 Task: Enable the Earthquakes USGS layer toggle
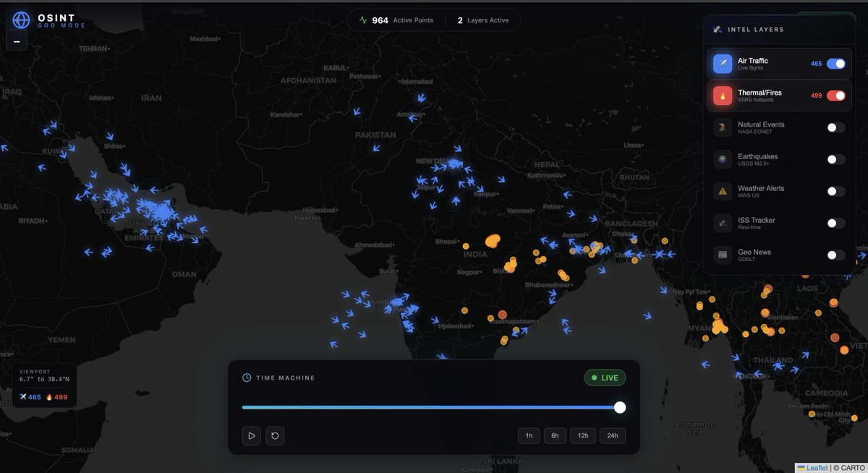click(835, 158)
